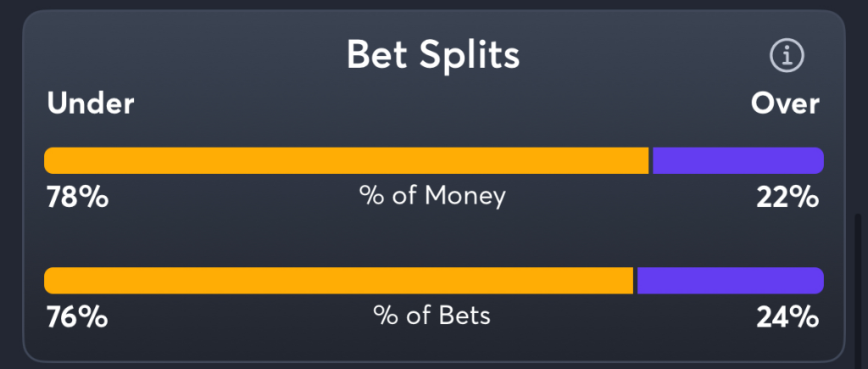868x369 pixels.
Task: Click right rounded end of bets bar
Action: (817, 281)
